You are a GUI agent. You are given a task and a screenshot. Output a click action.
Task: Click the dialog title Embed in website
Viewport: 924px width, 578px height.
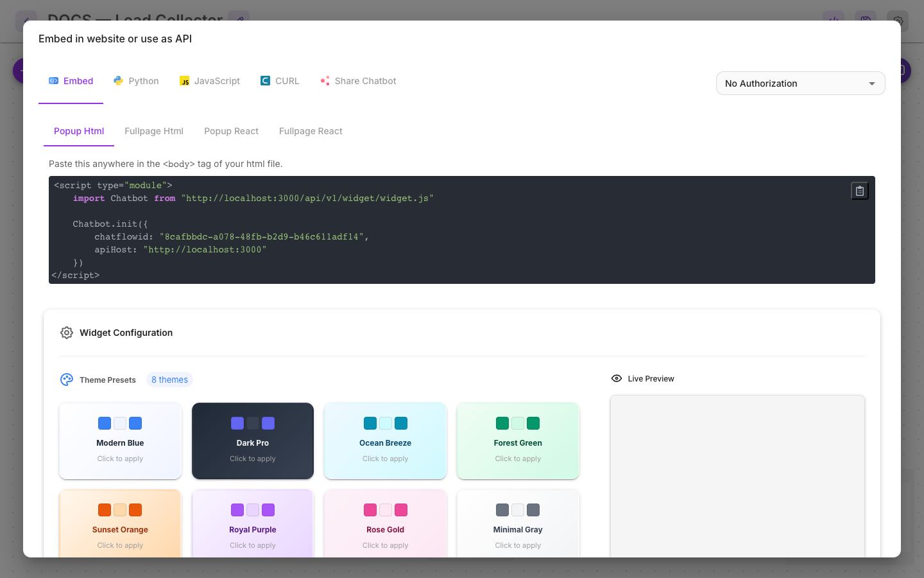click(115, 39)
